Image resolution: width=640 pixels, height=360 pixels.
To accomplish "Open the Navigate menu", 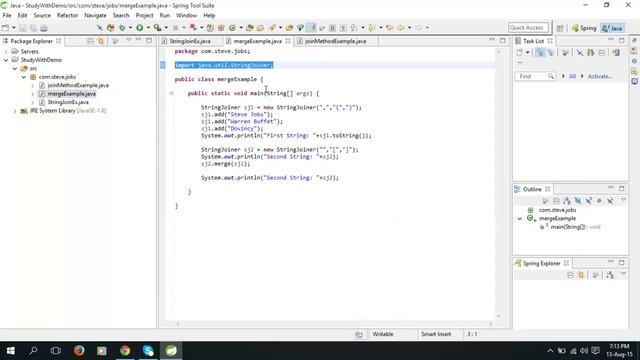I will [95, 15].
